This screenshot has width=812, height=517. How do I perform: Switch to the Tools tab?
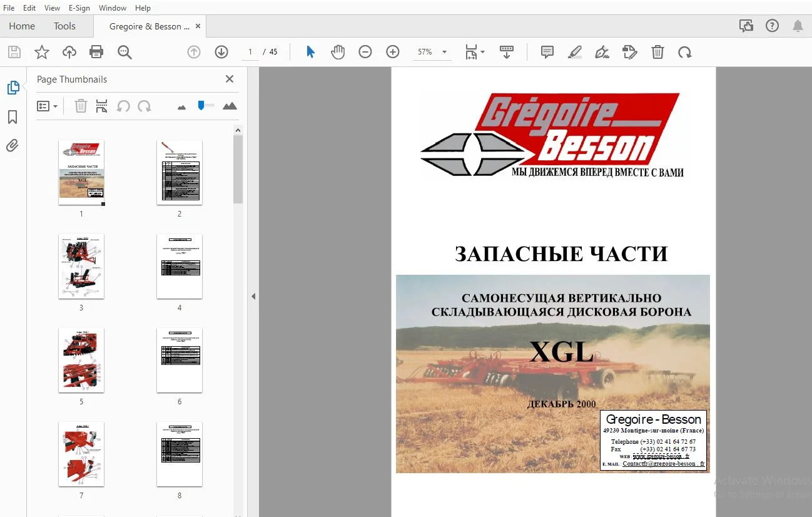tap(64, 26)
